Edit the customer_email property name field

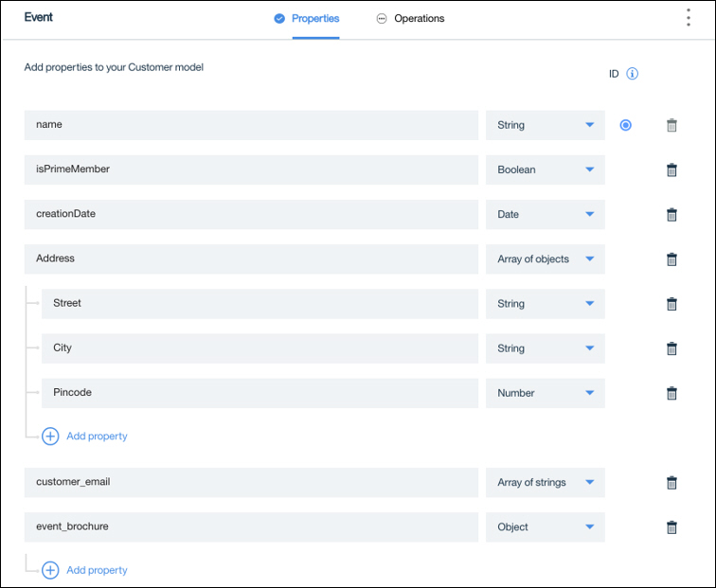[x=251, y=483]
